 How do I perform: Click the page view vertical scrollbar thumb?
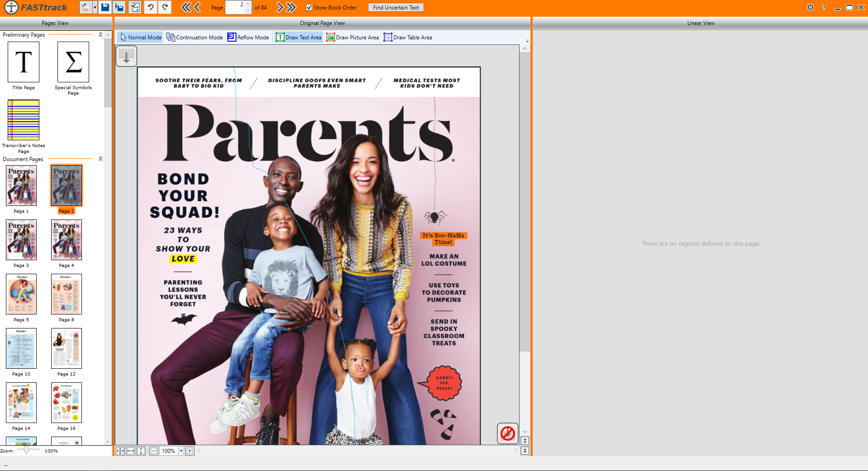(x=525, y=201)
